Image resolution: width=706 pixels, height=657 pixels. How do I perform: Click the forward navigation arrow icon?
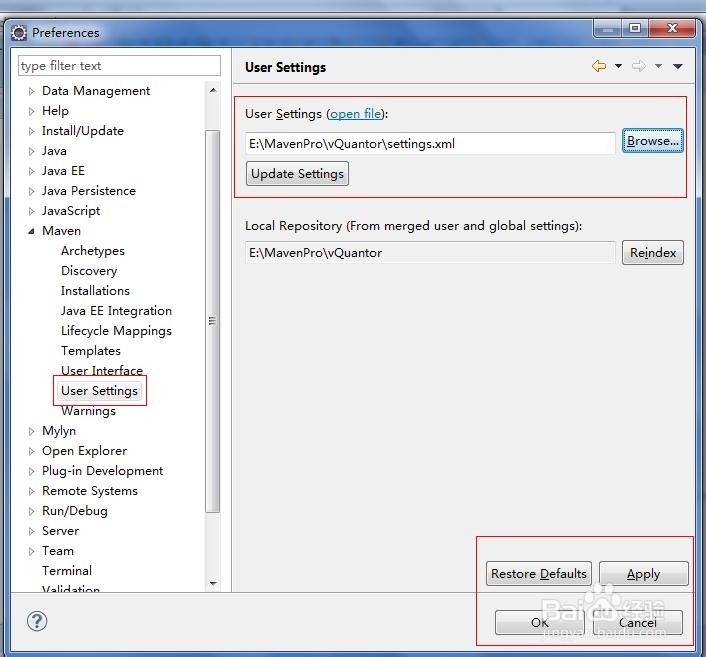638,66
